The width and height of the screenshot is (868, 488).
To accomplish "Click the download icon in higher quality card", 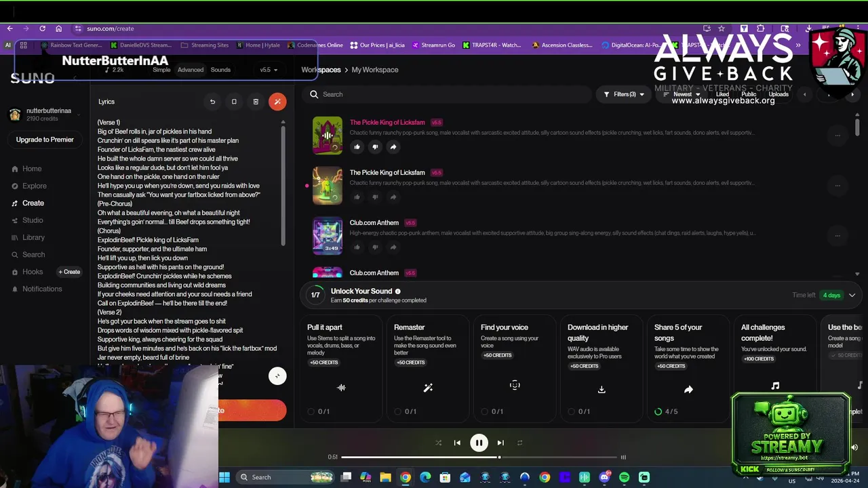I will click(x=601, y=389).
